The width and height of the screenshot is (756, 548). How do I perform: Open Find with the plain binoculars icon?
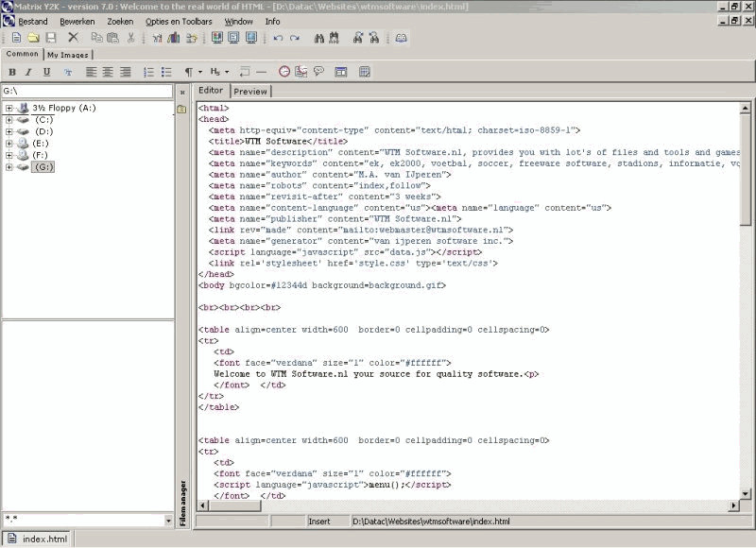click(x=318, y=38)
